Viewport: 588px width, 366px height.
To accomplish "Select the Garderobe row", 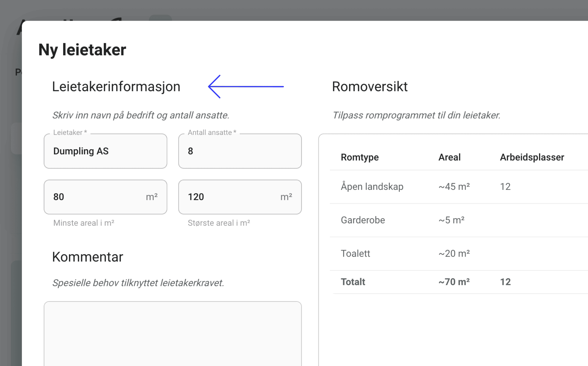I will coord(363,220).
